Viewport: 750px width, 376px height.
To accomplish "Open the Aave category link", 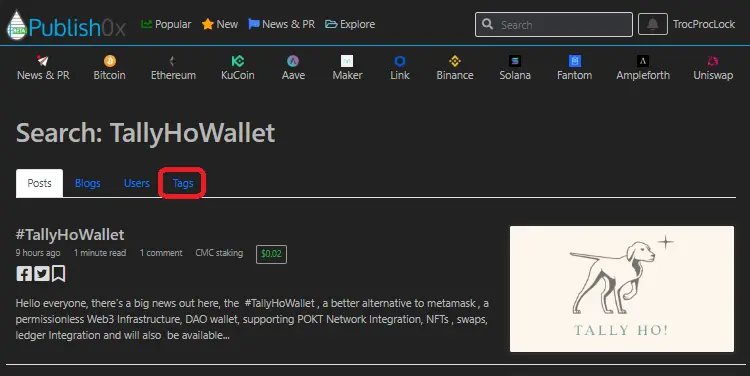I will [x=293, y=75].
